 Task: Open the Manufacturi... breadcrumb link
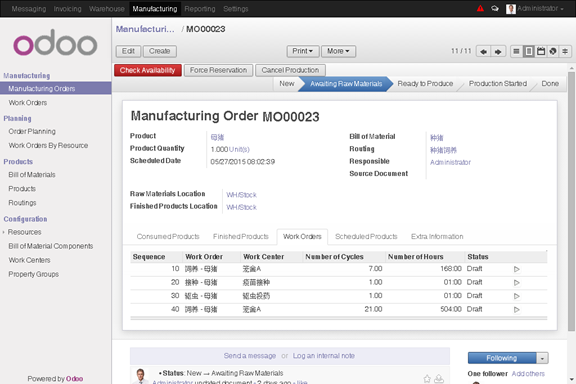[145, 29]
